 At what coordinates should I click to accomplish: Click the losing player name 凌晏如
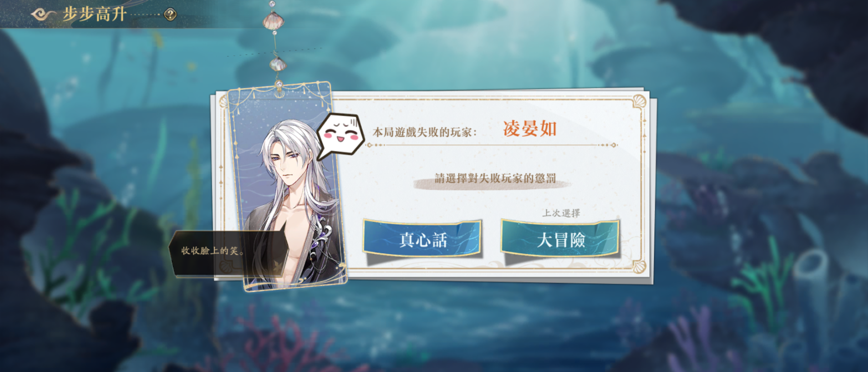point(529,129)
